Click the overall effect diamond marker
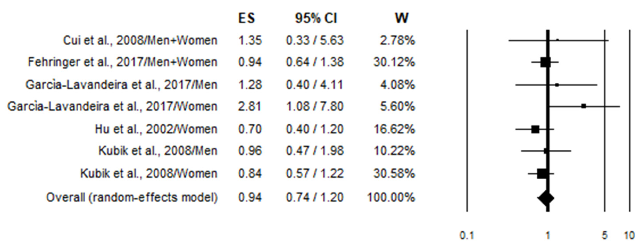The height and width of the screenshot is (249, 644). tap(546, 198)
